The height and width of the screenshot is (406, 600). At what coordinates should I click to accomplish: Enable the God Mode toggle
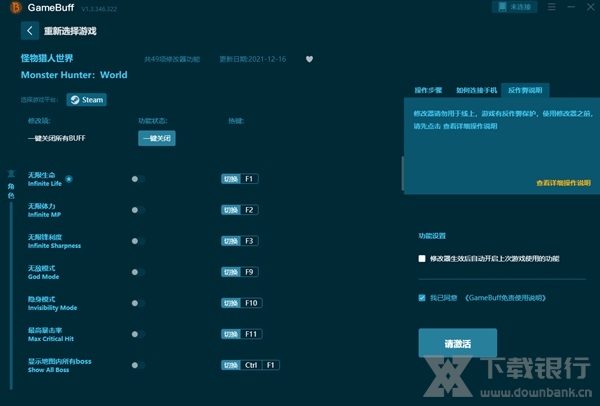(138, 272)
